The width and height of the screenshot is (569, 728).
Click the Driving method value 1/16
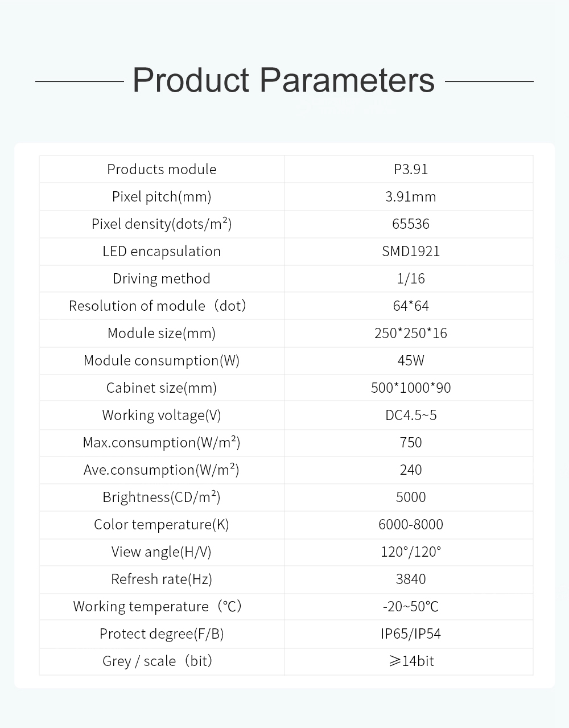[x=410, y=278]
